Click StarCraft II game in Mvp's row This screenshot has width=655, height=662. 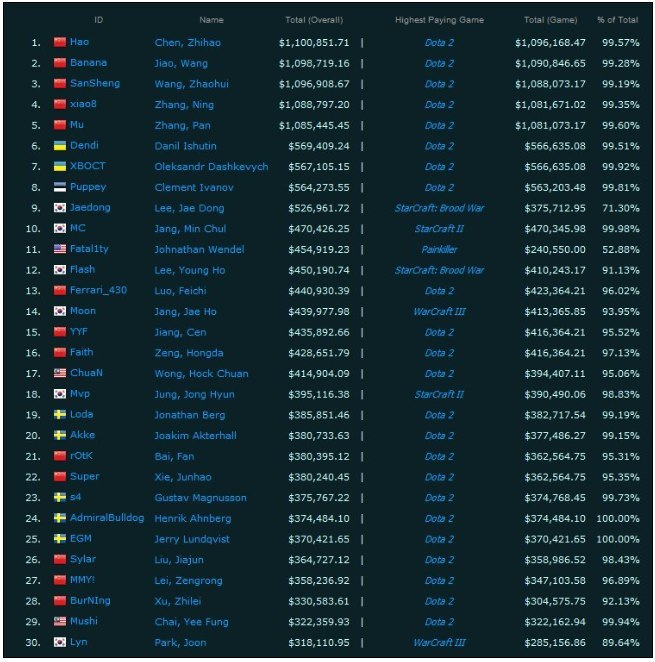438,394
